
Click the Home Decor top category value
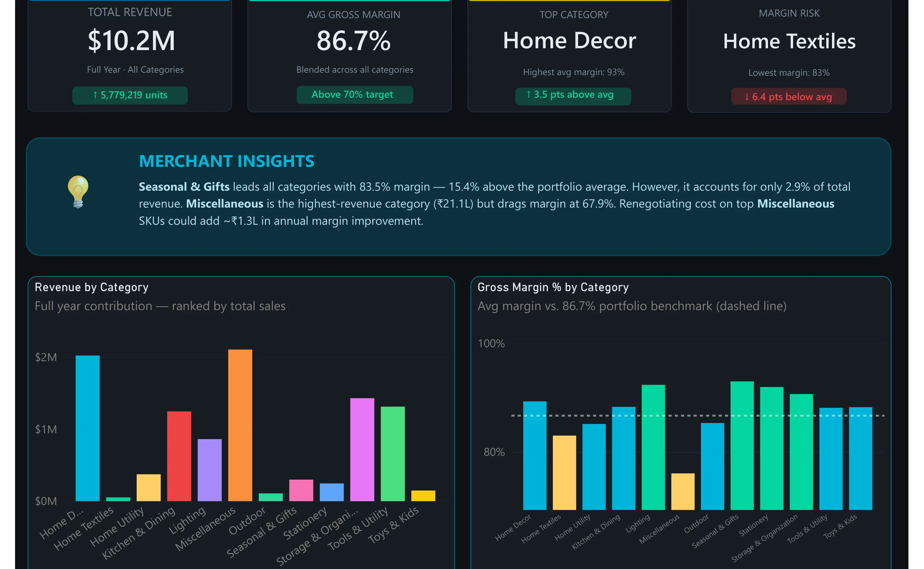click(x=569, y=40)
